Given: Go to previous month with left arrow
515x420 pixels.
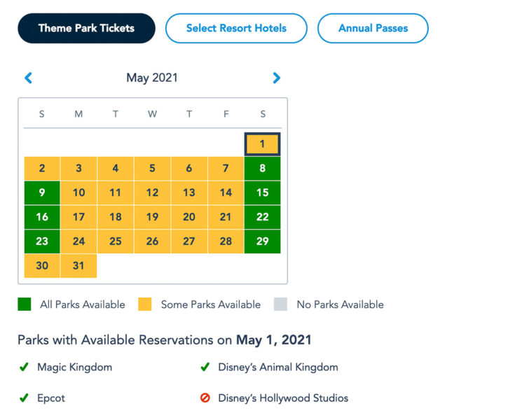Looking at the screenshot, I should pyautogui.click(x=29, y=78).
